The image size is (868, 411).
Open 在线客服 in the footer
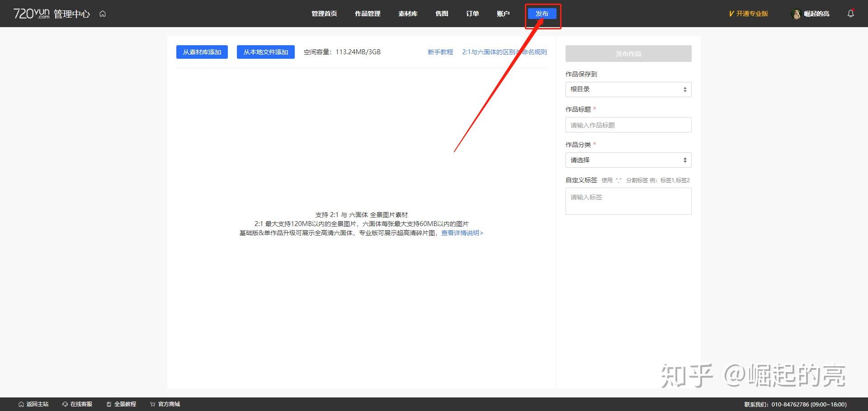(x=77, y=404)
